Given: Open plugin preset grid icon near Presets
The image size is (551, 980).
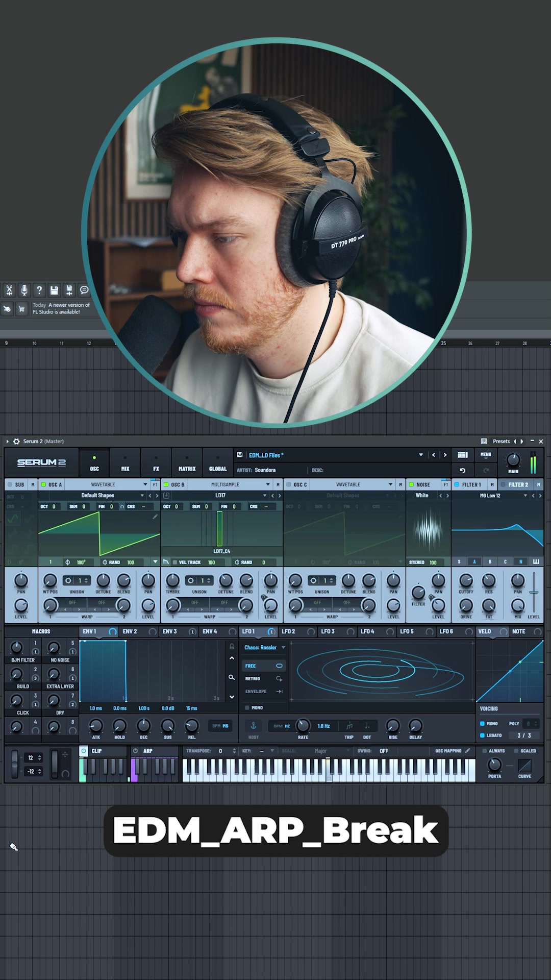Looking at the screenshot, I should 484,442.
